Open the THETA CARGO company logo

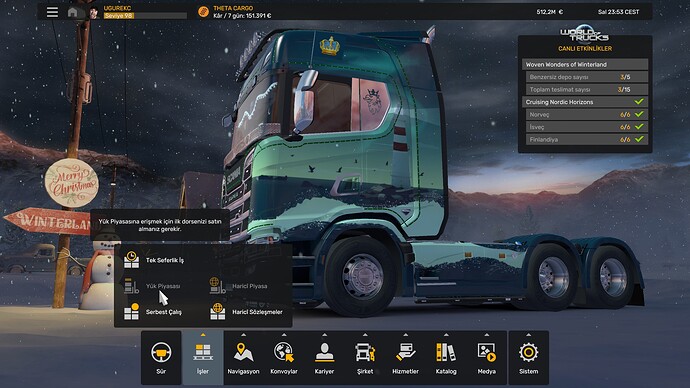pos(203,12)
